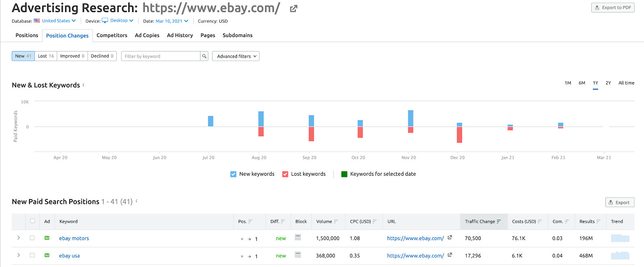Show New 41 keywords filter
Viewport: 644px width, 267px height.
tap(23, 56)
